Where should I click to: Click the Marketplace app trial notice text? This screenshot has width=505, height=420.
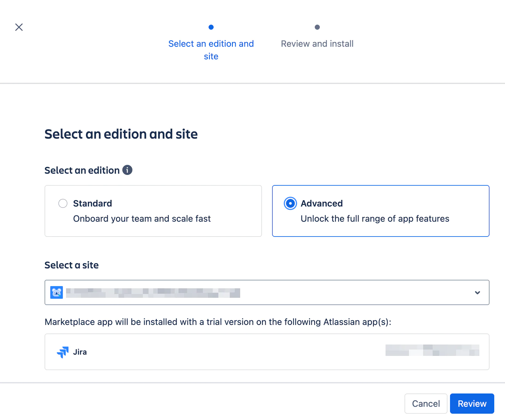218,322
